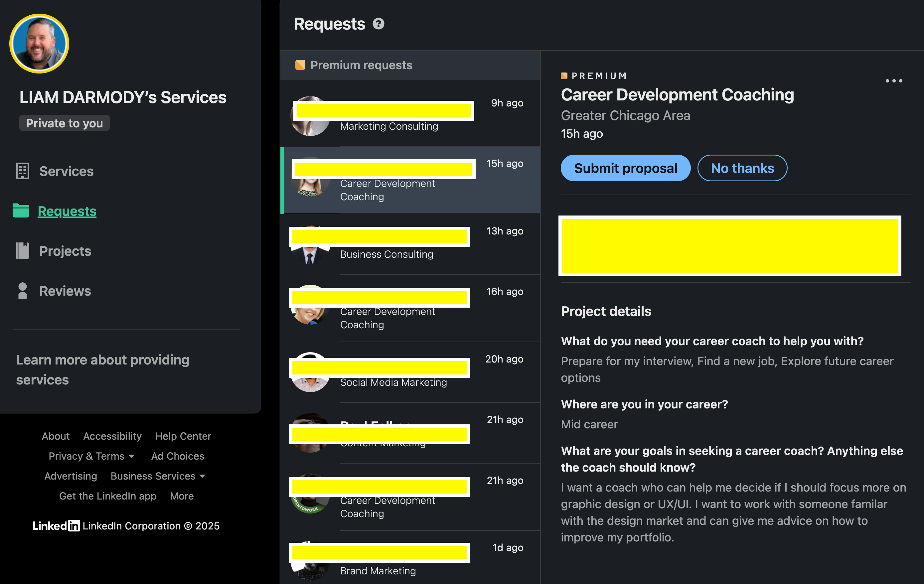Expand the Business Services dropdown
Screen dimensions: 924x584
click(158, 476)
